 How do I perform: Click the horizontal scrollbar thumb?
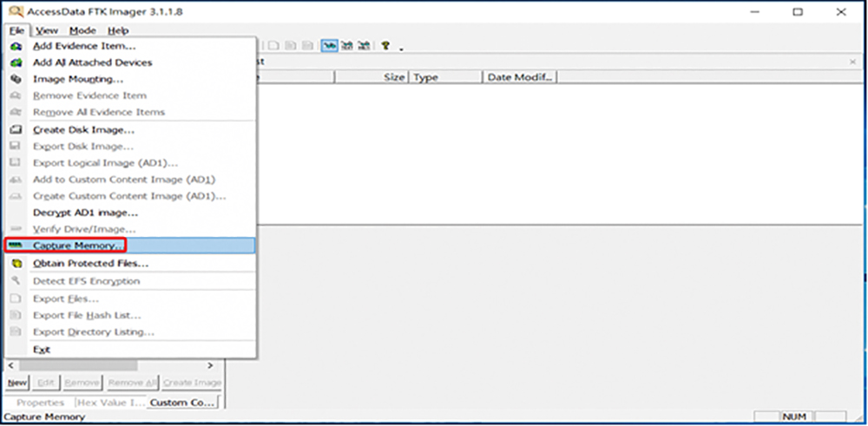tap(78, 365)
